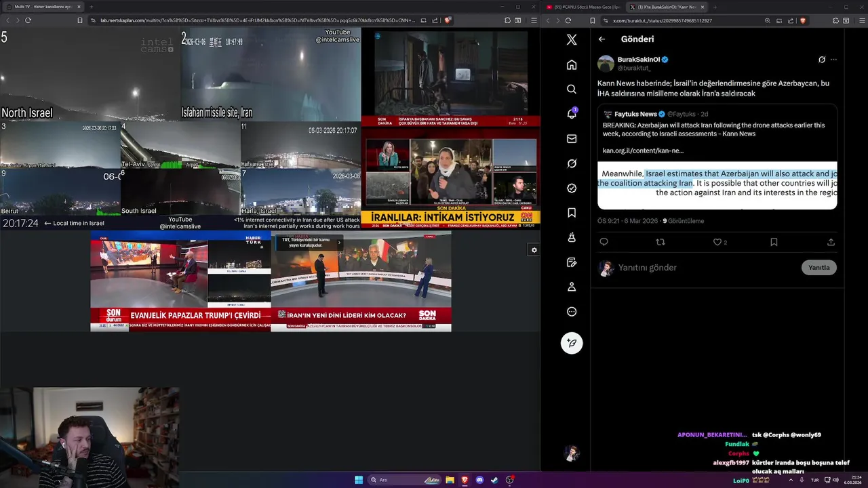Click the 9 Görüntüleme view count
Viewport: 868px width, 488px height.
tap(683, 221)
